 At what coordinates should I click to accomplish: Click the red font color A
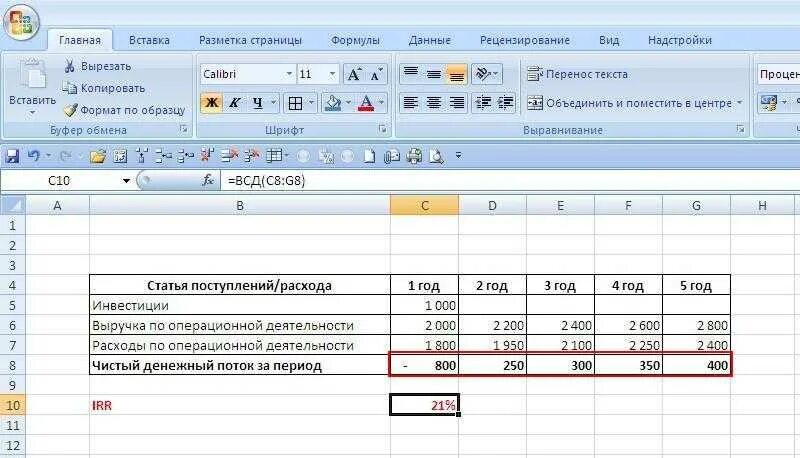(x=366, y=104)
